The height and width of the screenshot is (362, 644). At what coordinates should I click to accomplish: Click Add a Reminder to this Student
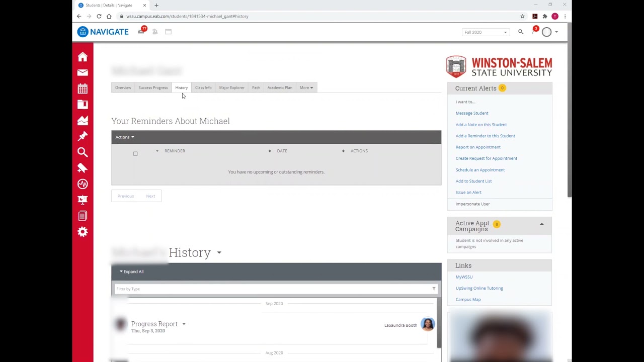coord(486,136)
